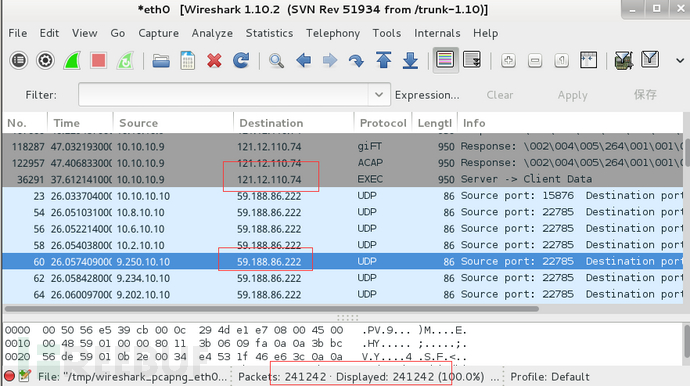Click the Clear filter button

[x=500, y=95]
